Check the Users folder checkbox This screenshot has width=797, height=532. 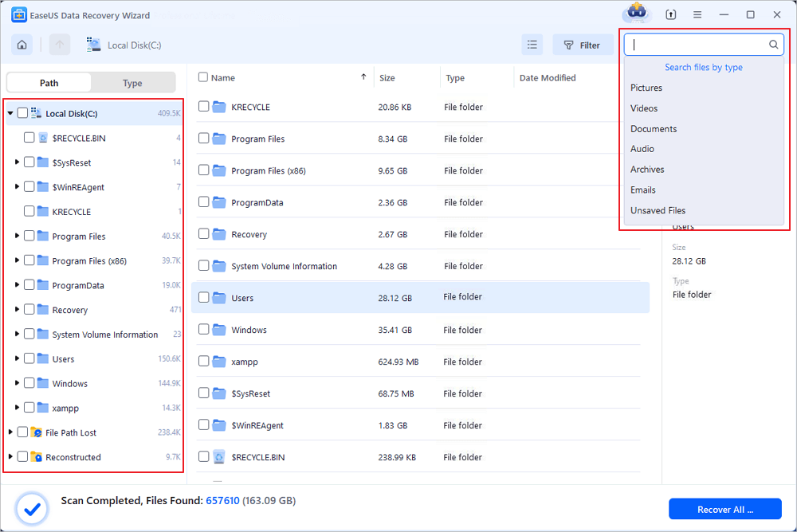pyautogui.click(x=203, y=297)
